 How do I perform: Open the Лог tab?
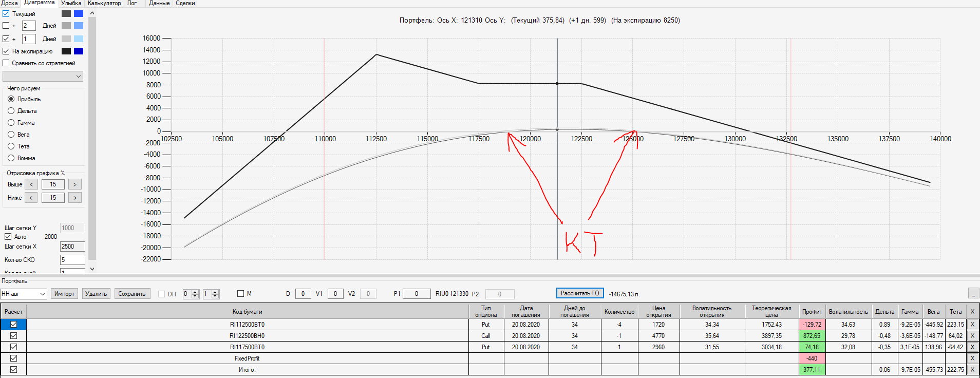[x=132, y=3]
